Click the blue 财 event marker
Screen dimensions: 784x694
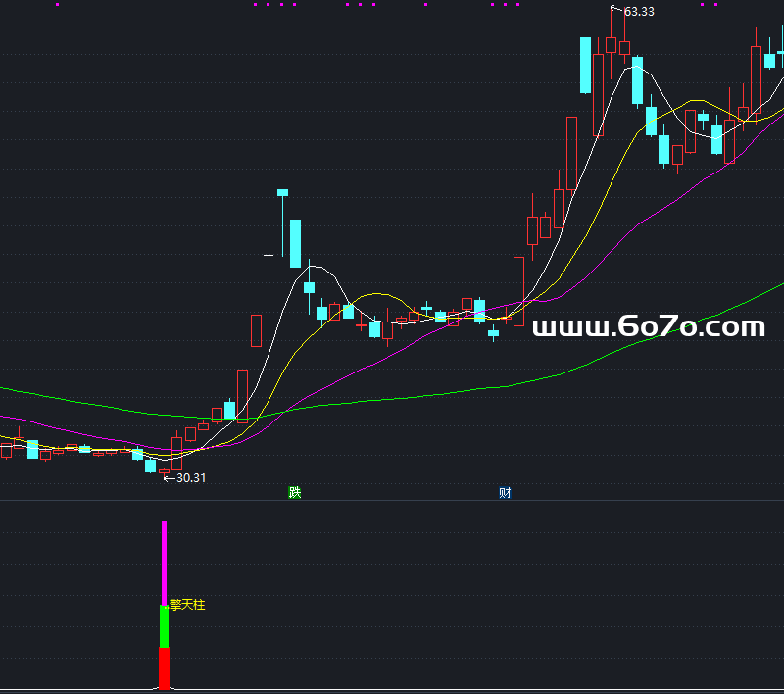(x=505, y=492)
